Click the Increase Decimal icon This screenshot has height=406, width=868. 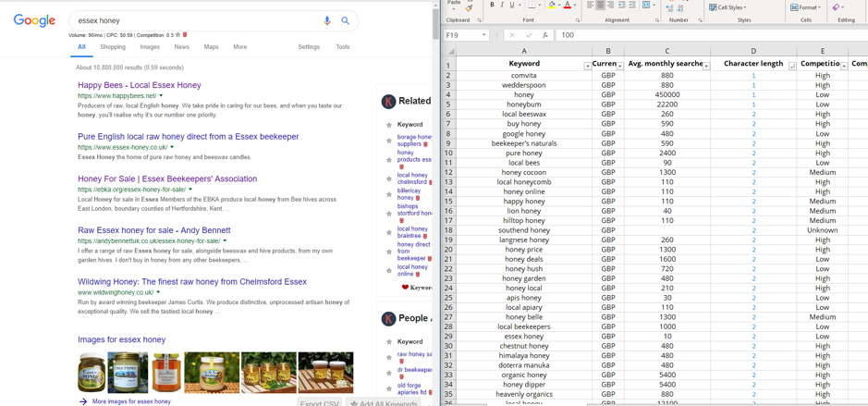tap(671, 6)
